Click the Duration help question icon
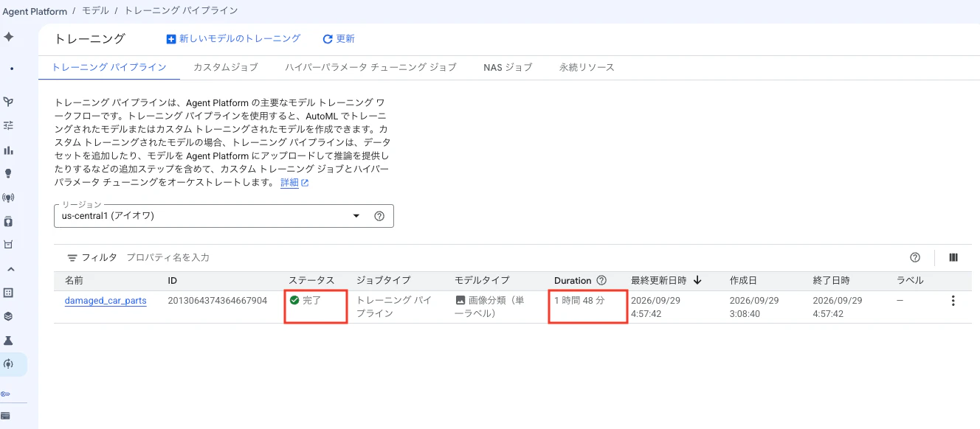 point(601,280)
